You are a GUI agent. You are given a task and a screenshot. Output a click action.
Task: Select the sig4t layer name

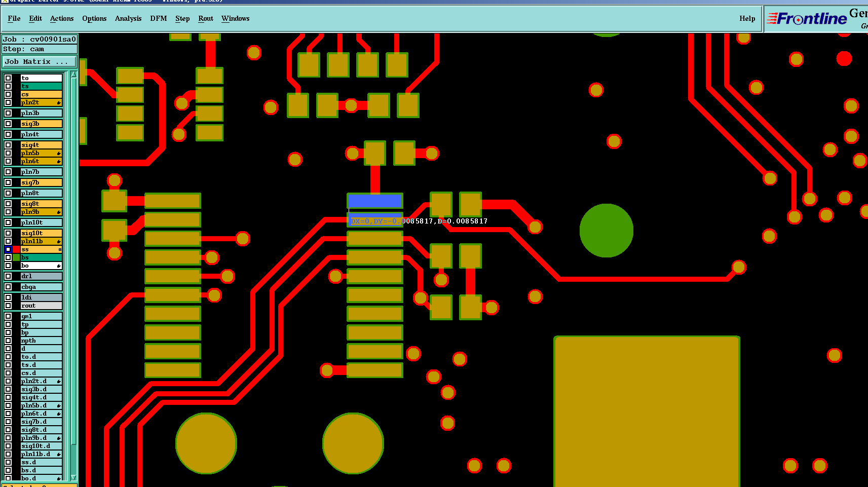coord(41,145)
